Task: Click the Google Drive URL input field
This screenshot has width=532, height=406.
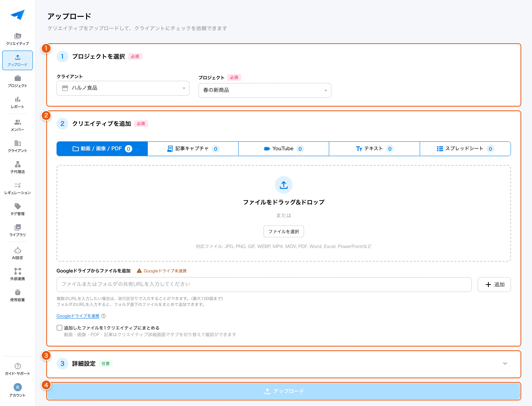Action: (264, 284)
